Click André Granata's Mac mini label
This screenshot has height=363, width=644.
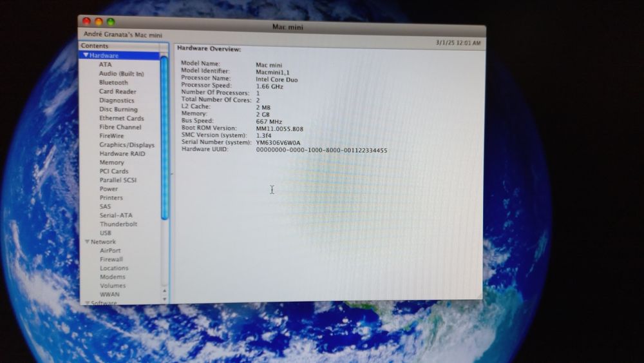coord(123,35)
